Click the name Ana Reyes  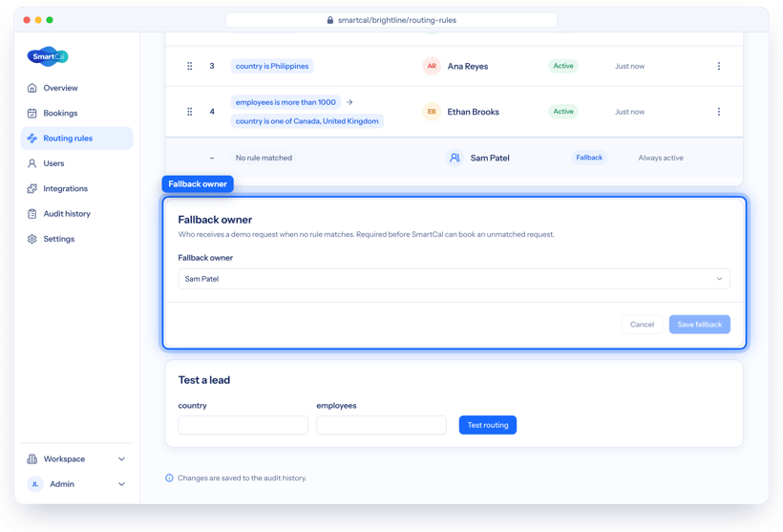tap(468, 66)
